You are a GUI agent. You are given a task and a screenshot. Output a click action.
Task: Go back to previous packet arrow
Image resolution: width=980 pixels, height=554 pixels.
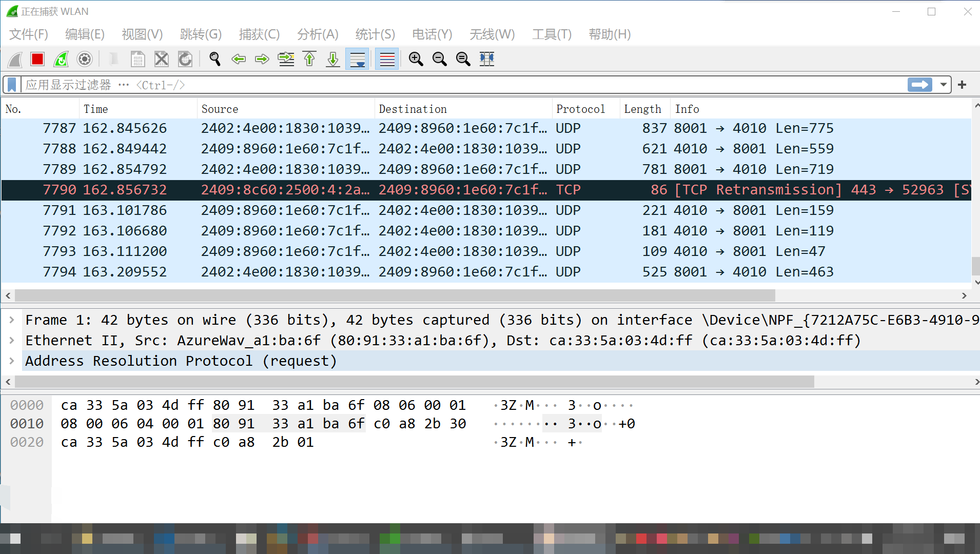pyautogui.click(x=239, y=60)
